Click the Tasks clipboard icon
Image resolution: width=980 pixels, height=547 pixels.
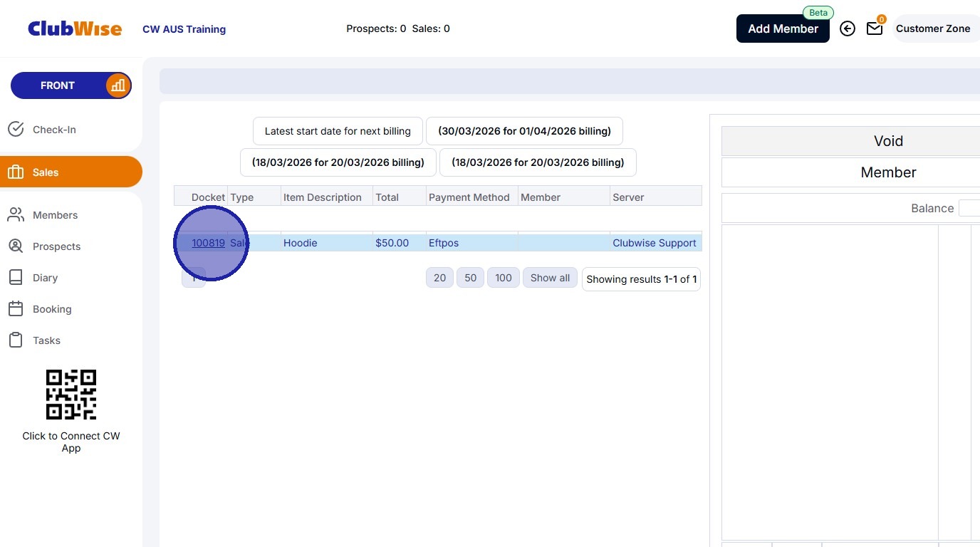(16, 340)
